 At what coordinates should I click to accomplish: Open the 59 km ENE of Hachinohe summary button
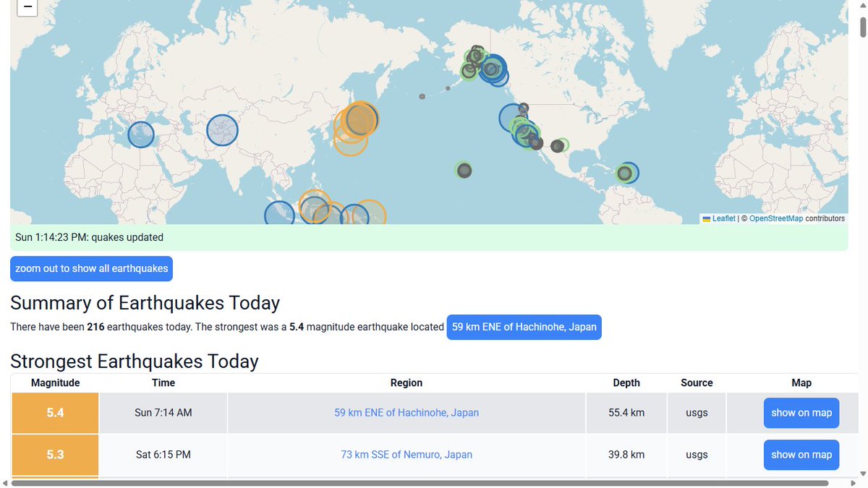click(524, 327)
